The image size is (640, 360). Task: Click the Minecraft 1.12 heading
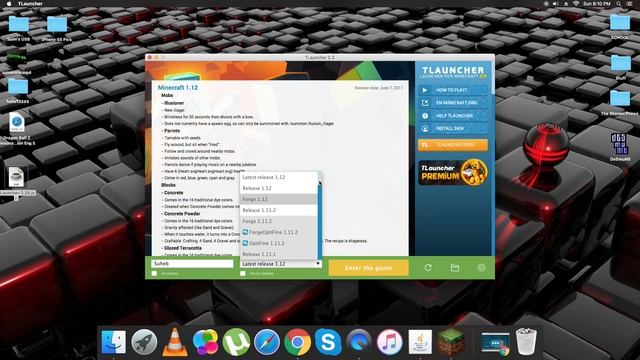tap(178, 87)
